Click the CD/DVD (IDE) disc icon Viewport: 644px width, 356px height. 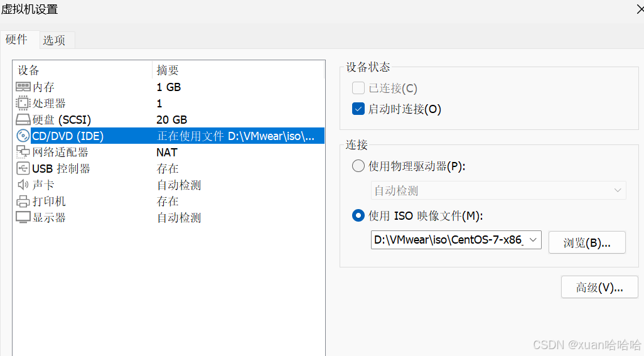click(x=23, y=136)
